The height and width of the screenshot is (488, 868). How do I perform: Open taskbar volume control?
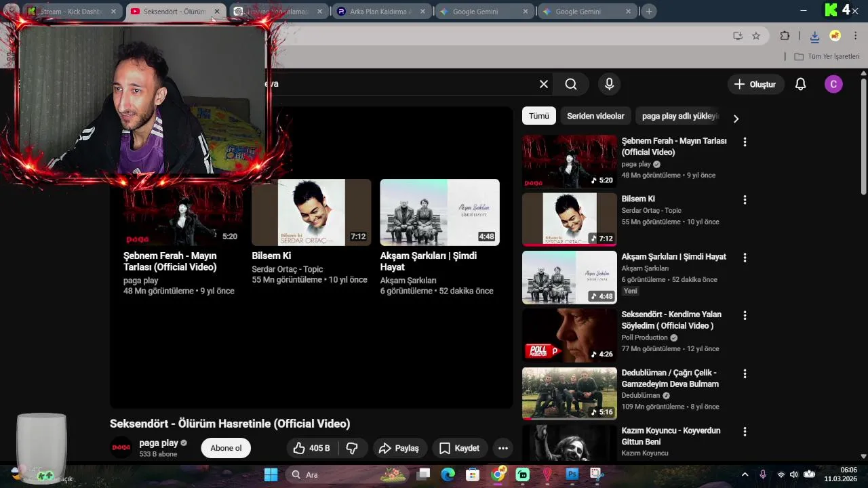click(x=794, y=474)
